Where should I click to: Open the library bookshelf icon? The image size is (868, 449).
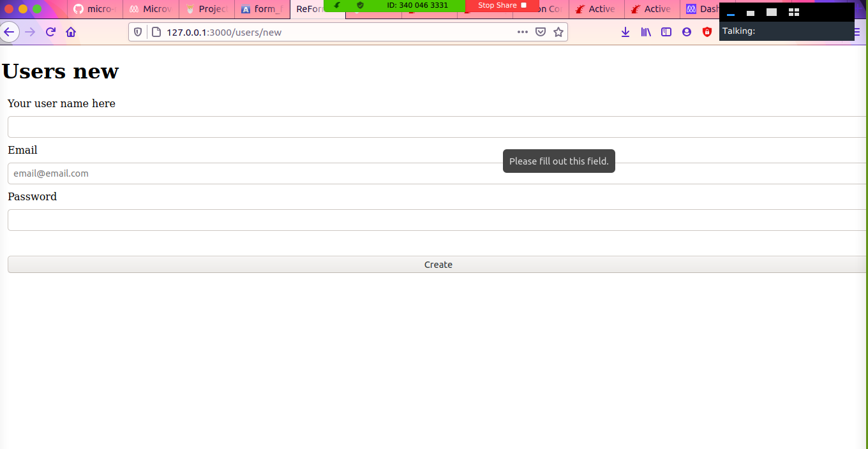(646, 32)
